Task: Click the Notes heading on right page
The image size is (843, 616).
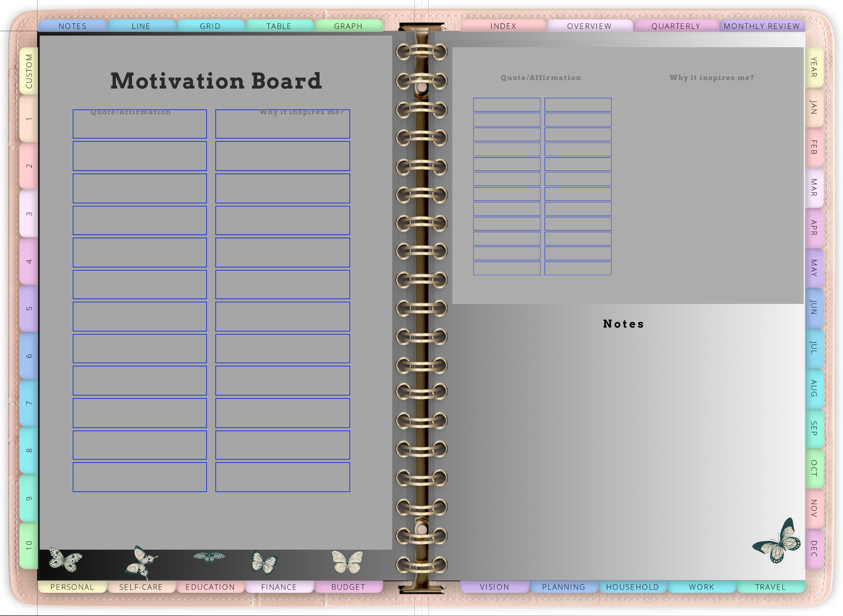Action: point(623,324)
